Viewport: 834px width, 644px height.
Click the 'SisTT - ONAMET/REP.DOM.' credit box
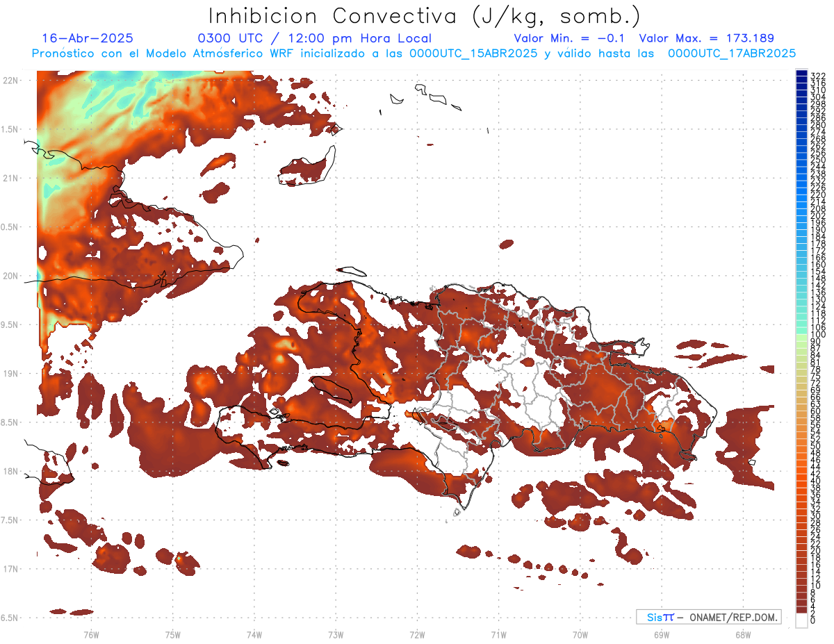point(708,617)
